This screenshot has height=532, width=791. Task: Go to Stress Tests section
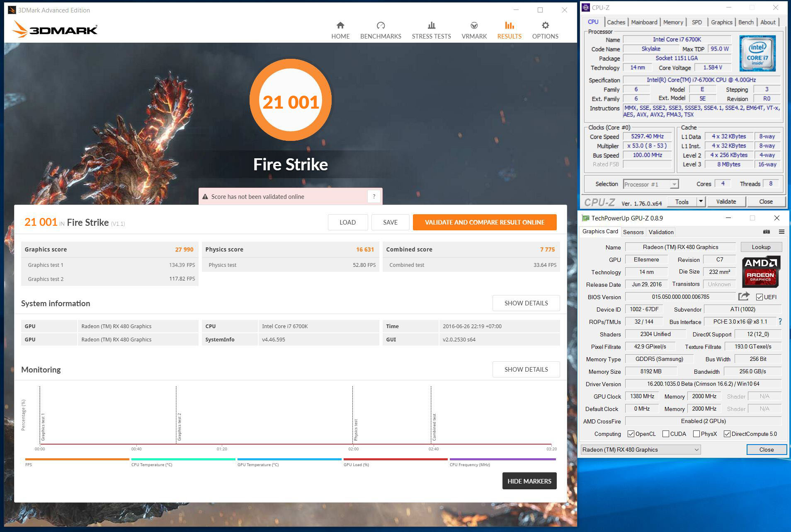[x=431, y=30]
